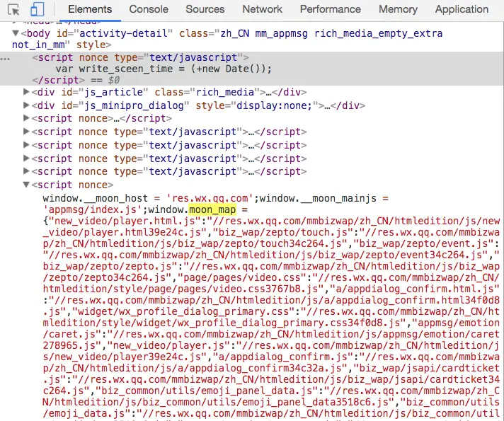504x421 pixels.
Task: Click the write_sceen_time variable line
Action: pyautogui.click(x=164, y=69)
